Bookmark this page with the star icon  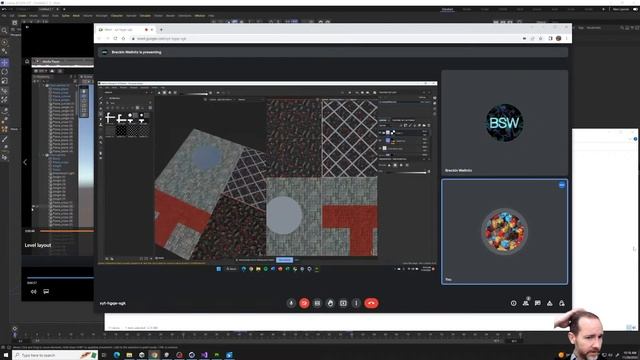(541, 38)
